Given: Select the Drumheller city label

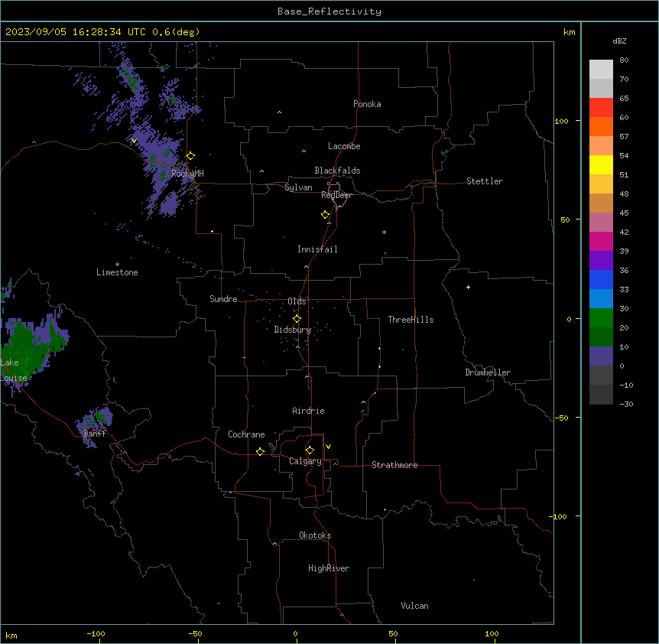Looking at the screenshot, I should 488,372.
